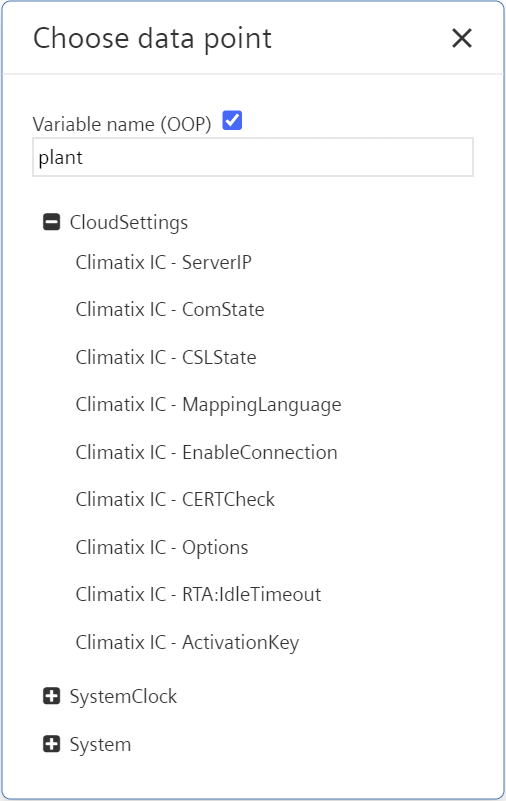Expand SystemClock with its plus icon
Image resolution: width=506 pixels, height=801 pixels.
coord(52,696)
